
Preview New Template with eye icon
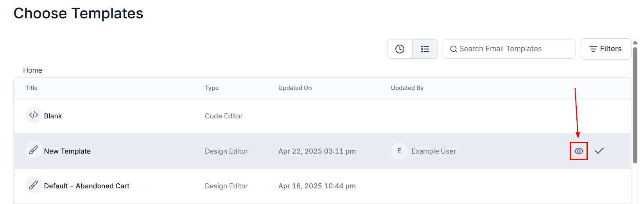(579, 151)
